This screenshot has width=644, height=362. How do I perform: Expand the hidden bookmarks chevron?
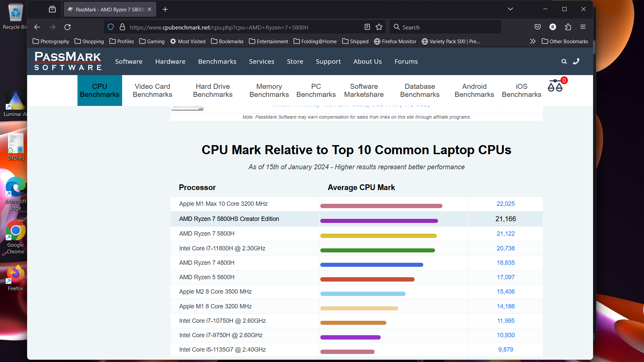click(533, 42)
